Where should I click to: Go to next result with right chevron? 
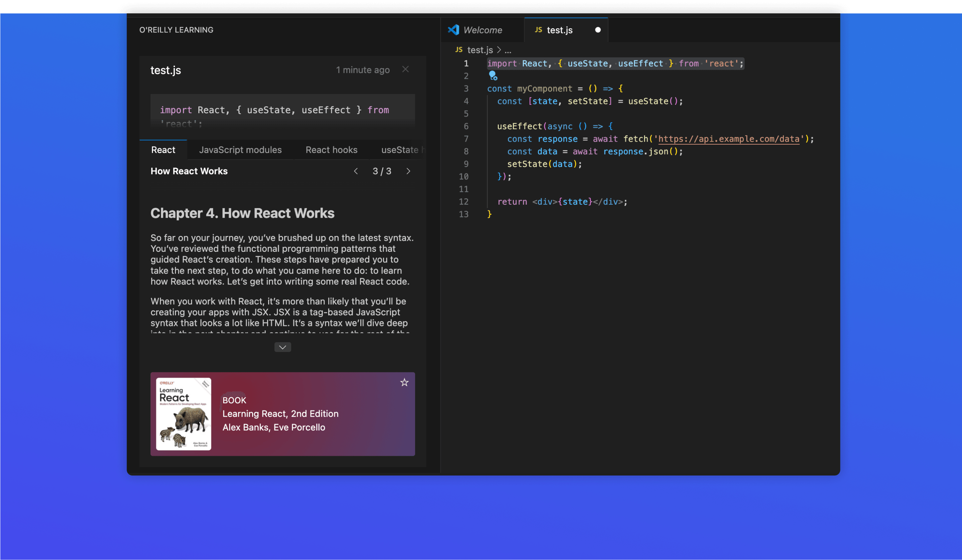pyautogui.click(x=408, y=171)
